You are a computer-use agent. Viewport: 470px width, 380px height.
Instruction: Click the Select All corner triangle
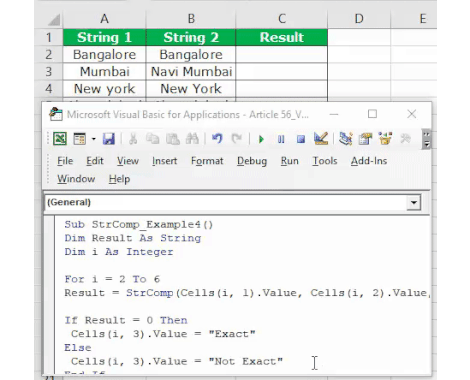click(x=53, y=19)
